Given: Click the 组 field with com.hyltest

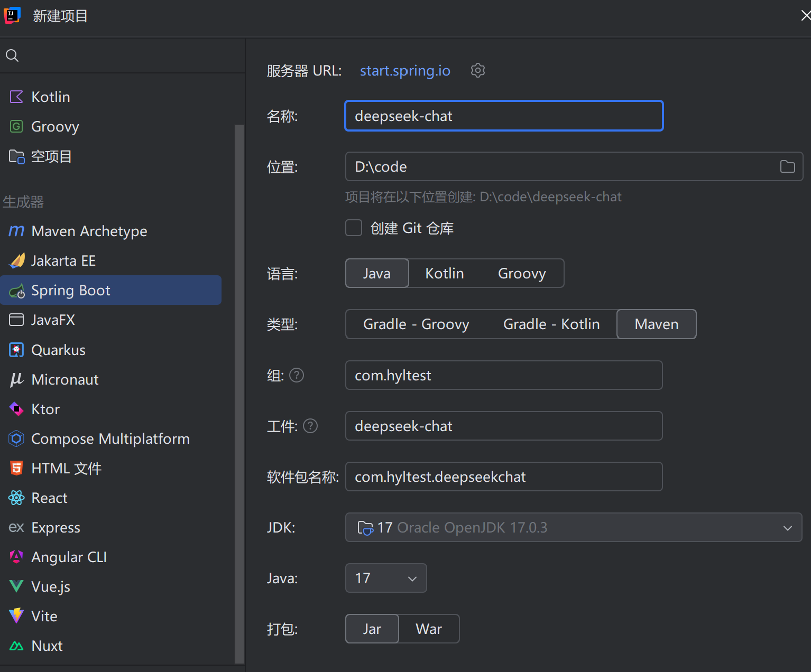Looking at the screenshot, I should tap(504, 375).
